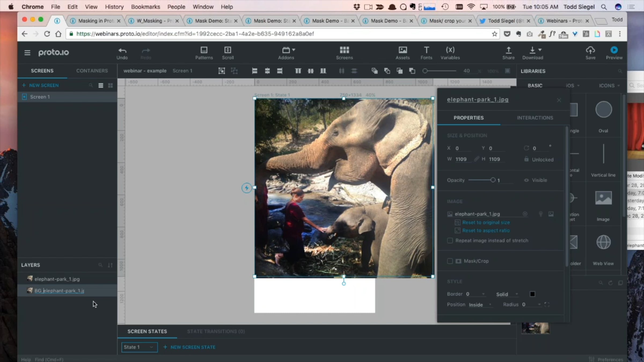Click the Share upload icon
This screenshot has width=644, height=362.
[508, 50]
